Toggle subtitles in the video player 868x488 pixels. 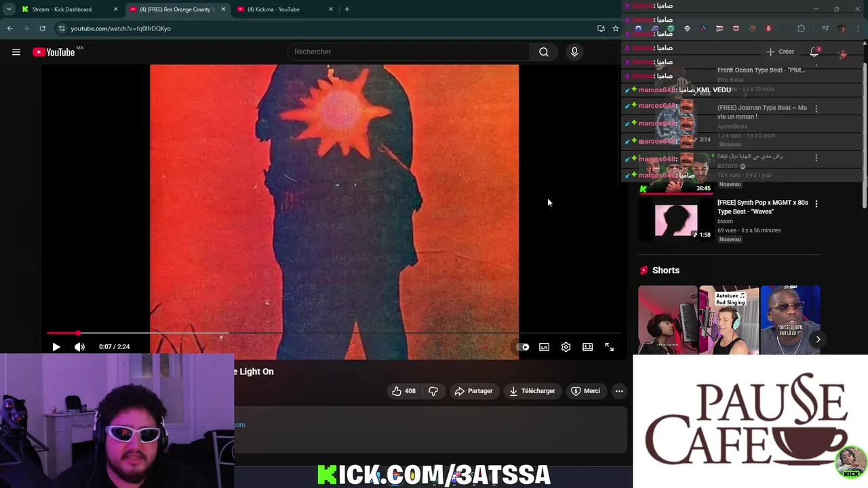(544, 347)
